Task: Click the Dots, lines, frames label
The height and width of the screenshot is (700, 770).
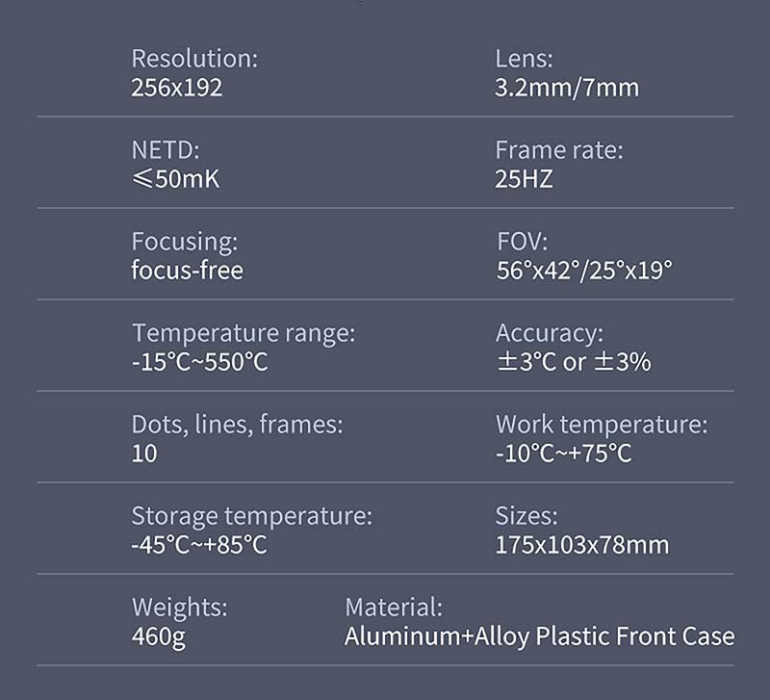Action: tap(237, 425)
